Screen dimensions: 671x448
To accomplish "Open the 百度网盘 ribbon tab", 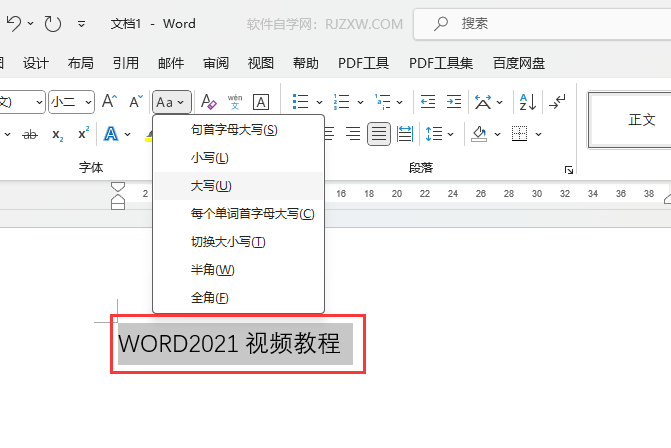I will [x=519, y=63].
